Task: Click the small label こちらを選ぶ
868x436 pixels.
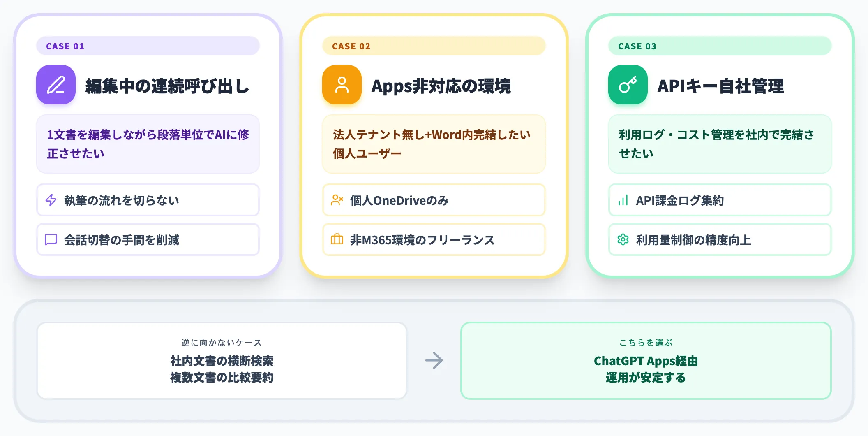Action: coord(646,342)
